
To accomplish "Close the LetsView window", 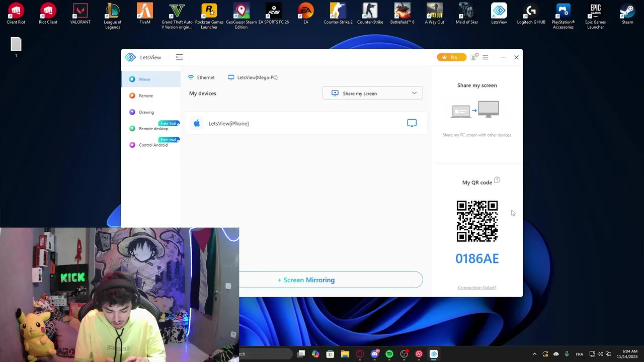I will 516,57.
